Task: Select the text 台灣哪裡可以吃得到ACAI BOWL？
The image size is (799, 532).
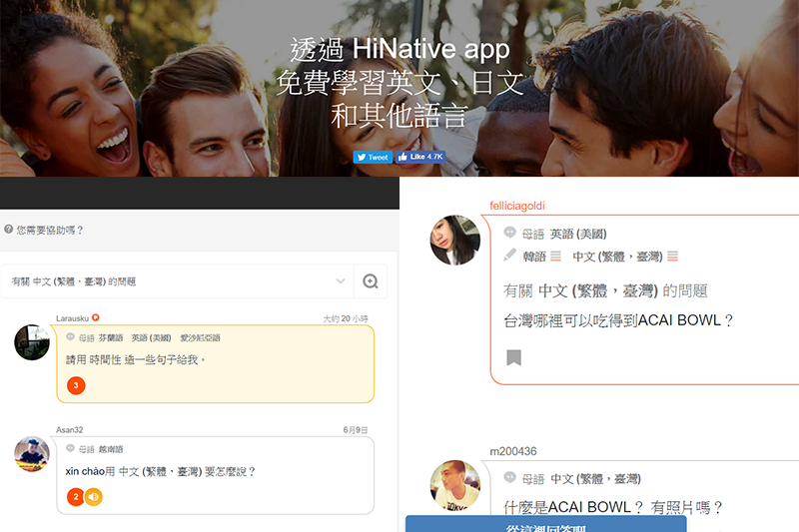Action: 618,320
